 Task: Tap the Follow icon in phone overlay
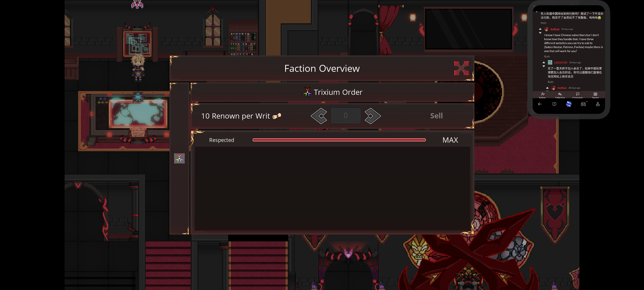[543, 95]
